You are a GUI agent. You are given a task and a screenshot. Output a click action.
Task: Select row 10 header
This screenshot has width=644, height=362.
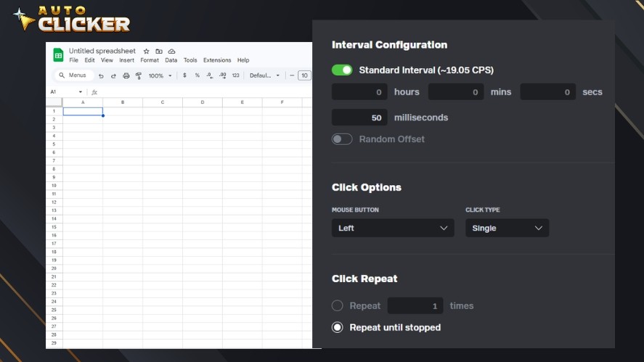point(54,186)
